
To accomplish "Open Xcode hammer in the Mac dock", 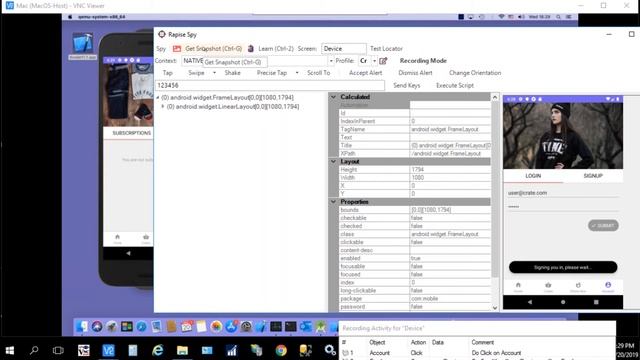I will (261, 327).
